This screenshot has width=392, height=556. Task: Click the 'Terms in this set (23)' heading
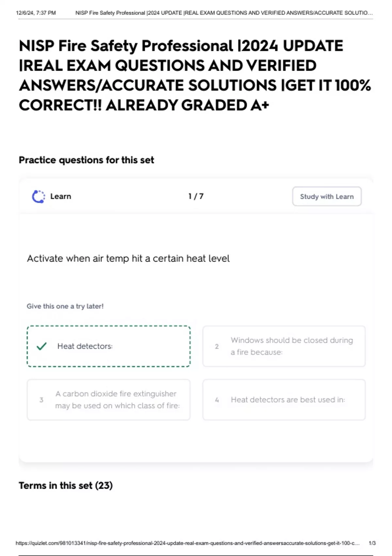point(66,485)
